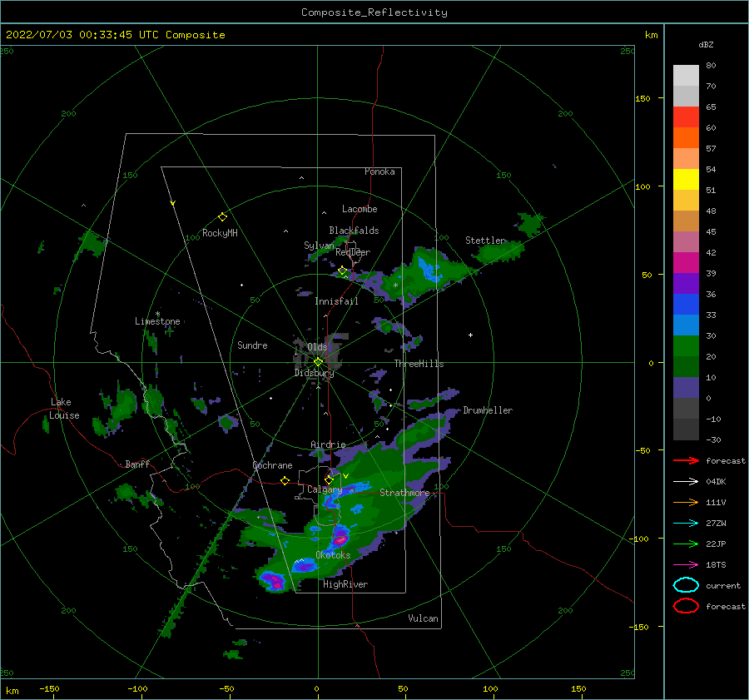
Task: Click the cyan 27ZW arrow legend icon
Action: [686, 524]
